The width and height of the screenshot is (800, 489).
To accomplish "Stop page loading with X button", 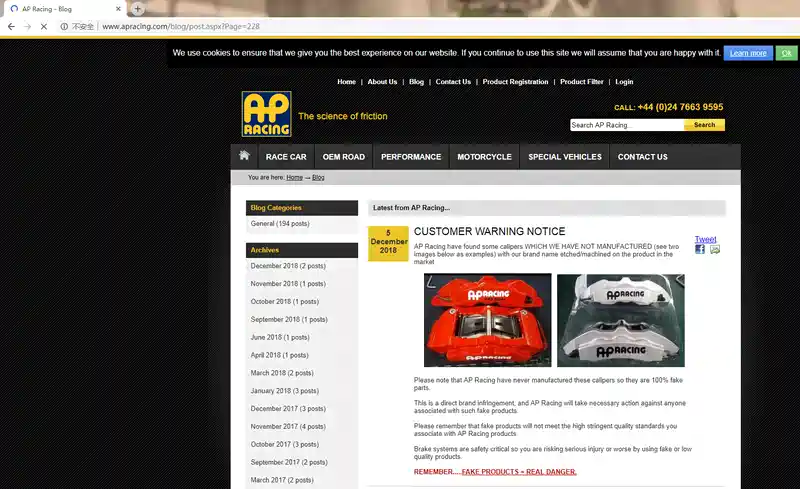I will click(x=43, y=26).
